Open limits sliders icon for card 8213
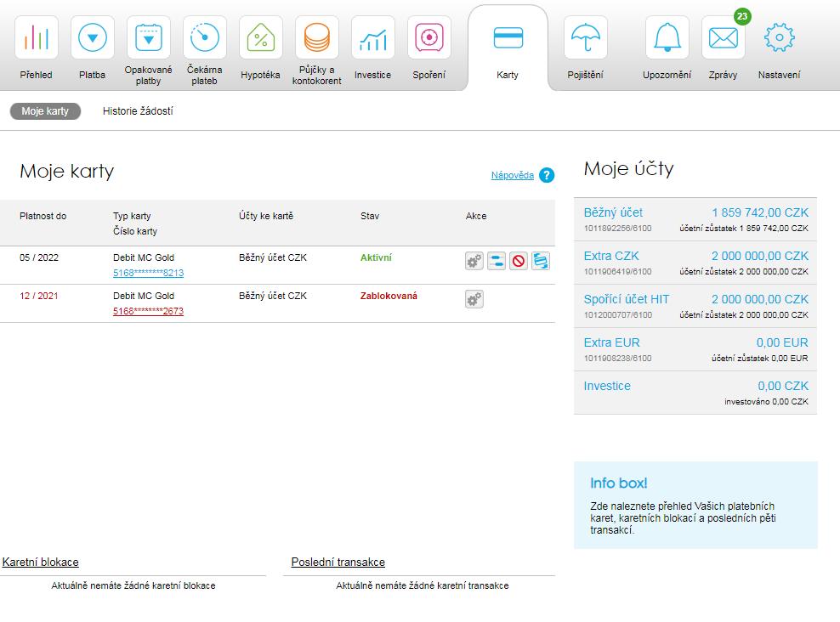The image size is (840, 622). point(497,261)
